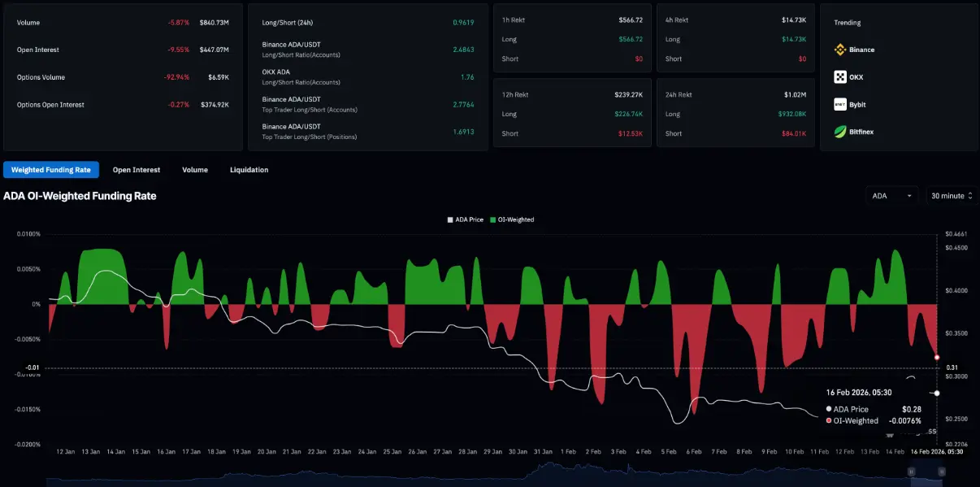Click the OKX ADA Long/Short Ratio row
Image resolution: width=980 pixels, height=487 pixels.
click(x=367, y=77)
